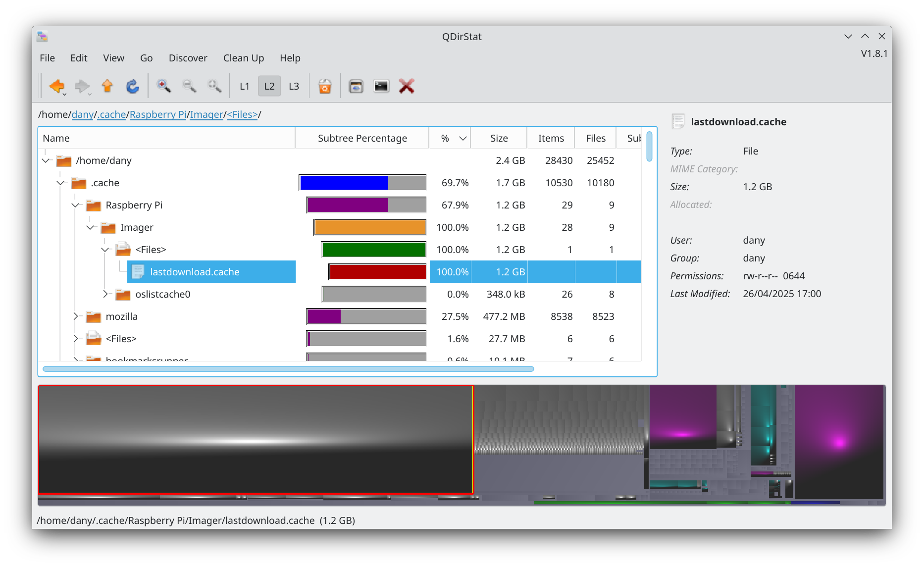The image size is (924, 567).
Task: Follow the 'Raspberry Pi' breadcrumb link
Action: coord(158,114)
